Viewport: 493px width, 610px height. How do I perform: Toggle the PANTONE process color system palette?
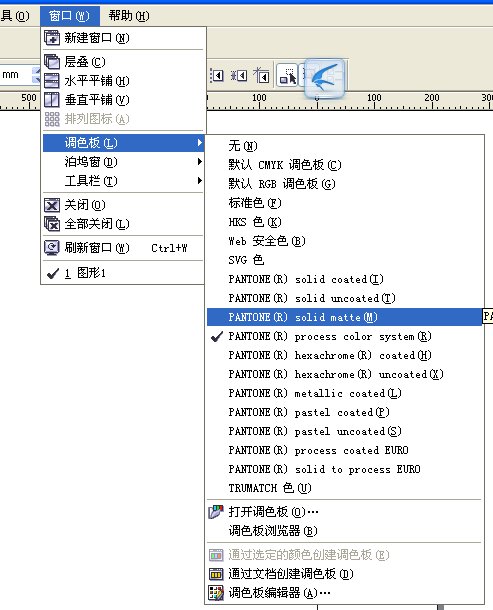(344, 336)
